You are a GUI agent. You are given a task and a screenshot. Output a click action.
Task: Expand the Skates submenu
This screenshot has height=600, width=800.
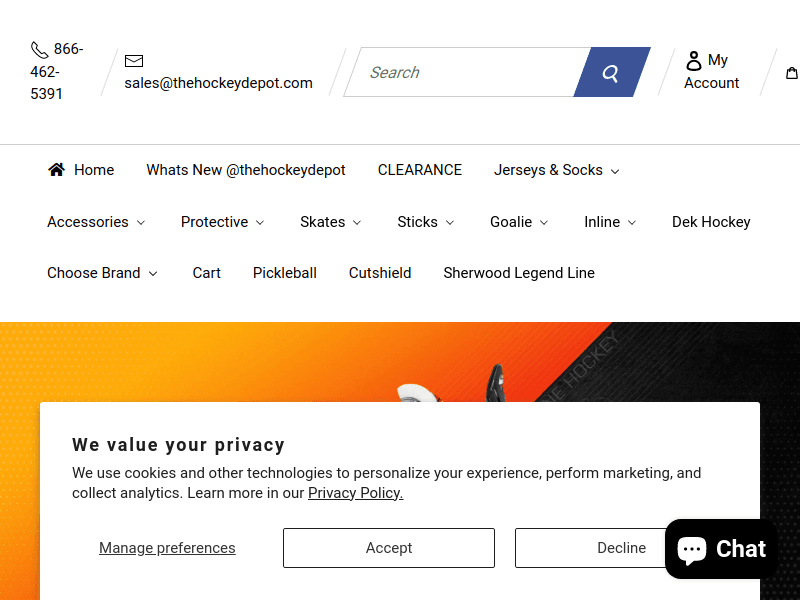click(330, 222)
